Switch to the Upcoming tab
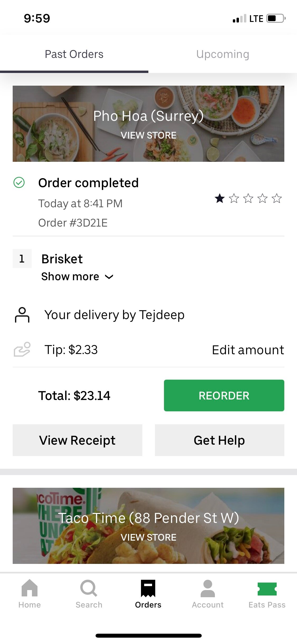This screenshot has width=297, height=644. (x=223, y=54)
